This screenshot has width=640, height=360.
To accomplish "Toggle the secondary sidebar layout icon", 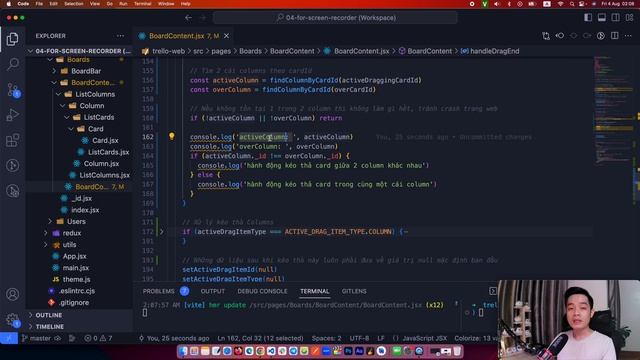I will pos(616,18).
